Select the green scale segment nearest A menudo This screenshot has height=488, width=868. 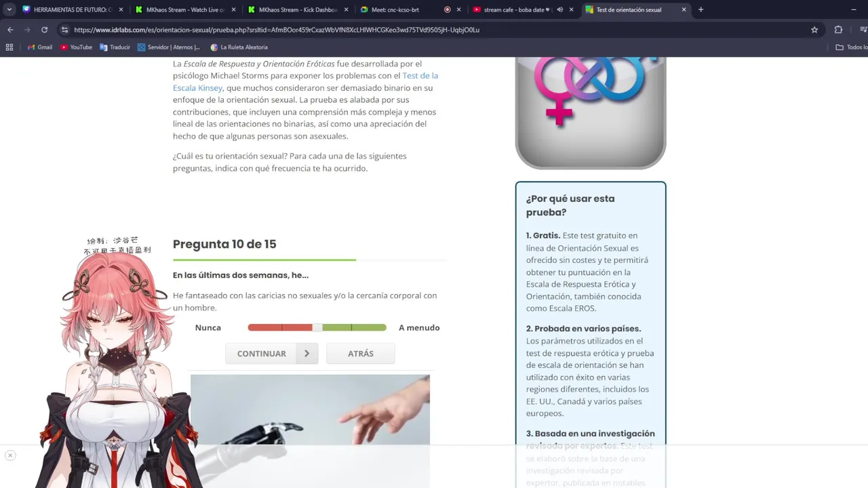click(x=369, y=327)
